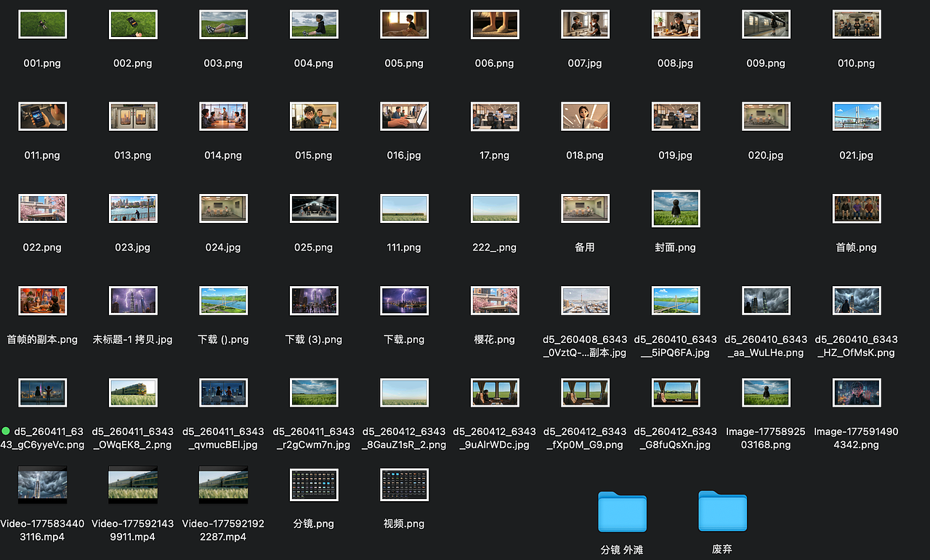Viewport: 930px width, 560px height.
Task: Select file 004.png thumbnail
Action: tap(314, 24)
